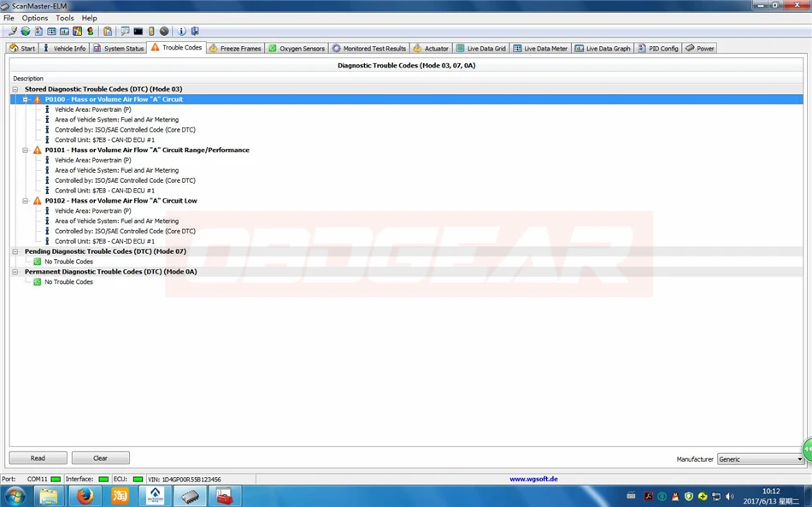Click the green globe toolbar icon

(26, 32)
